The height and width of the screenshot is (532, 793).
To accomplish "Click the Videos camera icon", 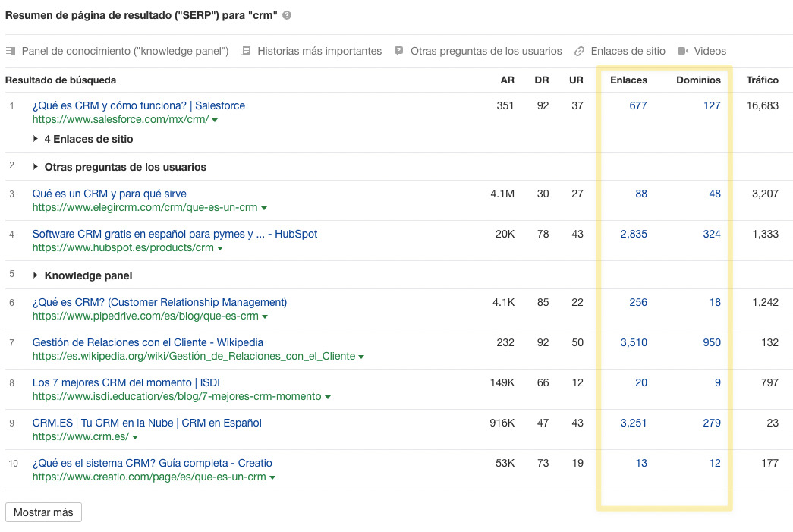I will pyautogui.click(x=683, y=52).
